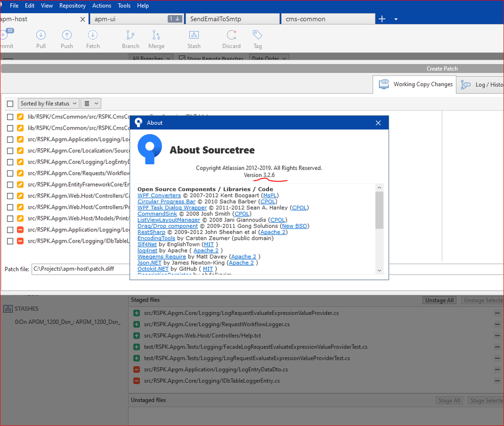Open the Actions menu

[x=101, y=6]
